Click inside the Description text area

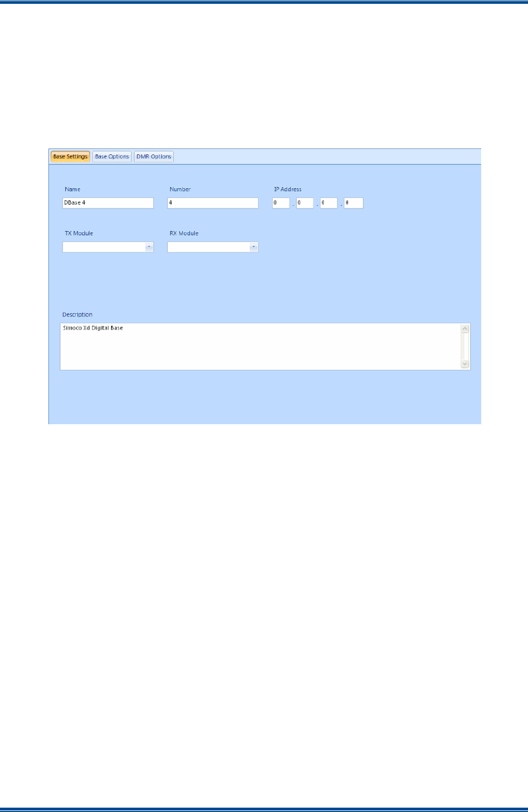260,346
